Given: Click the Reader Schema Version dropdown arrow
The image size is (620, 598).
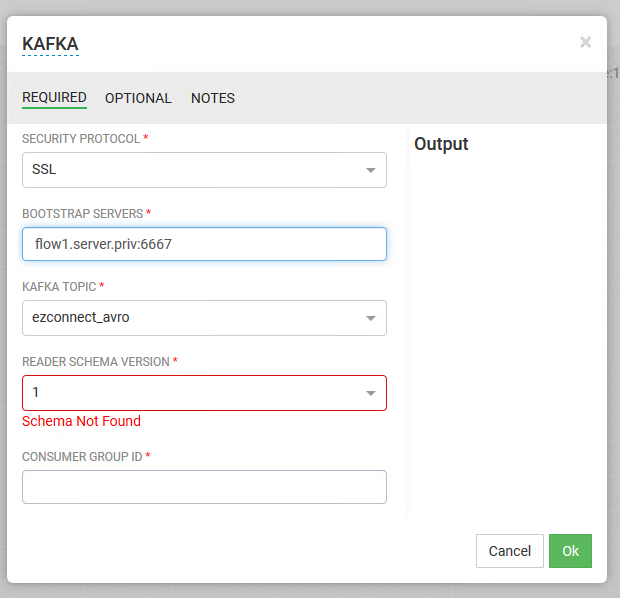Looking at the screenshot, I should pyautogui.click(x=370, y=393).
